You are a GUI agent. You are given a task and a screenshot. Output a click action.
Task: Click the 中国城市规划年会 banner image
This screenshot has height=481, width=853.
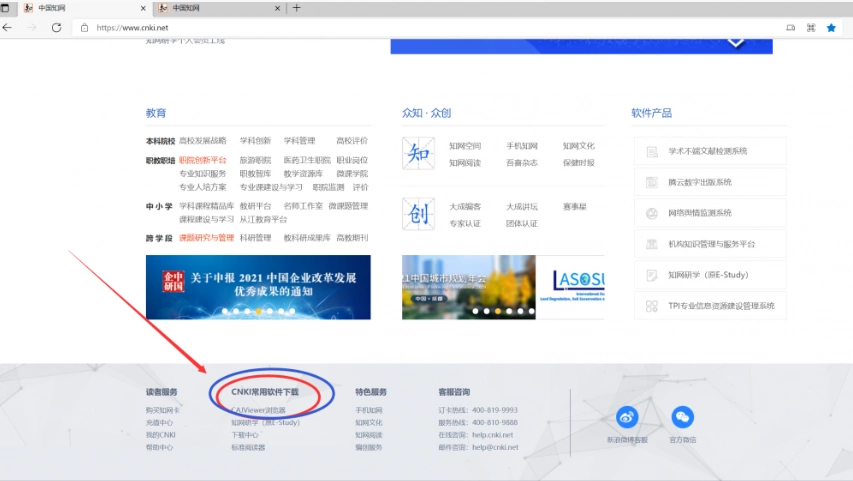(469, 287)
